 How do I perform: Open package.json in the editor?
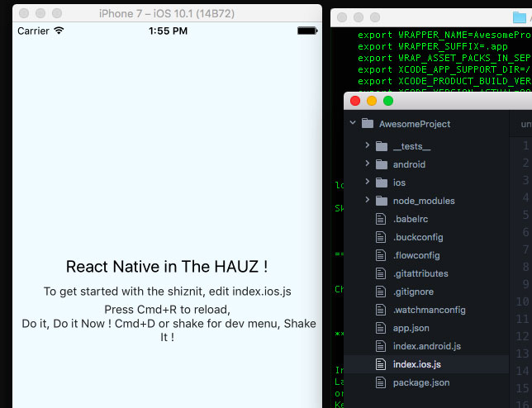(421, 382)
